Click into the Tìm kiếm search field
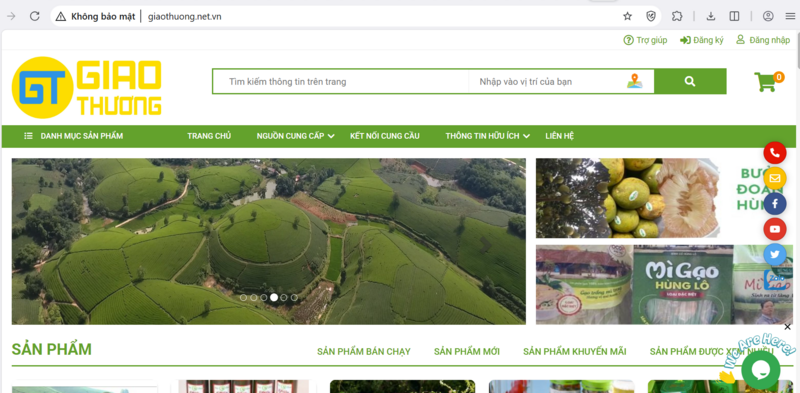 point(341,82)
